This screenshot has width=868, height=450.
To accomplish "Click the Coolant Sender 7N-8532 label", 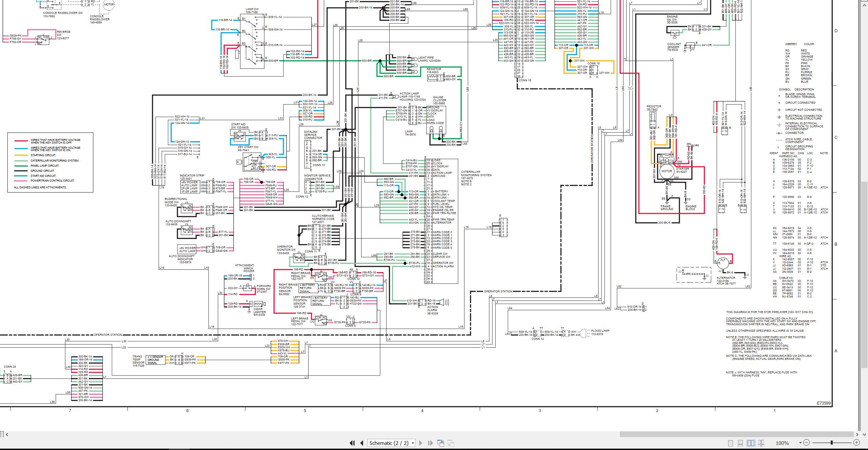I will (674, 47).
